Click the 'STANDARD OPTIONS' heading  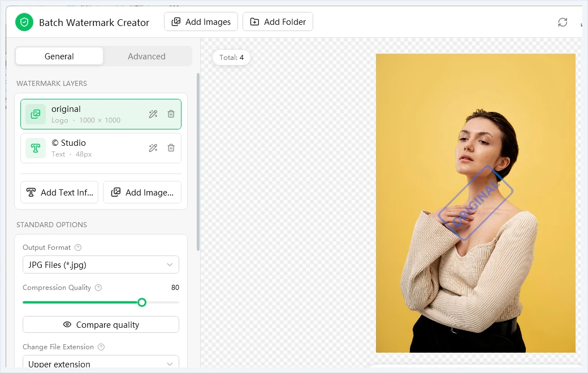[52, 224]
